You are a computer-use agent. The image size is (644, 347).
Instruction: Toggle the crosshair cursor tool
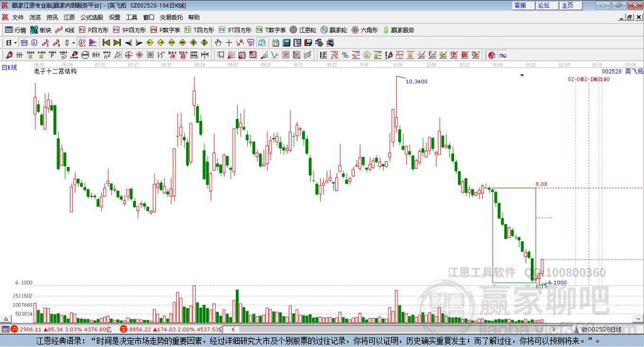point(229,43)
